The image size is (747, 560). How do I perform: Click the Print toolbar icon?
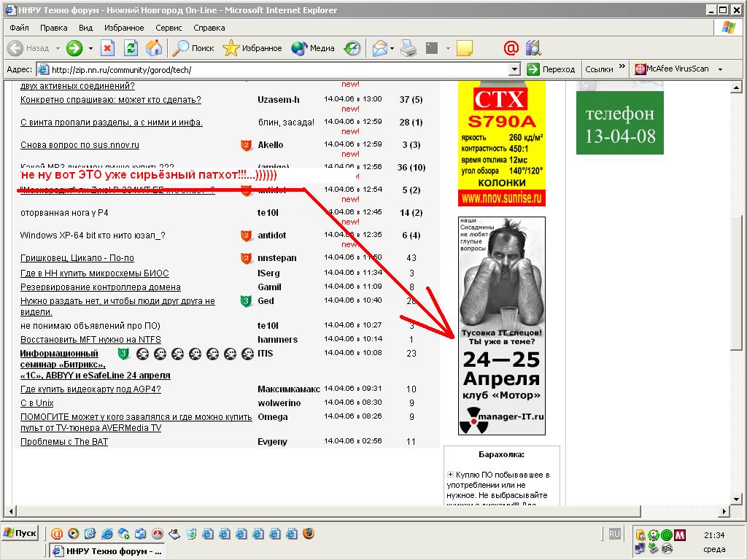coord(409,48)
